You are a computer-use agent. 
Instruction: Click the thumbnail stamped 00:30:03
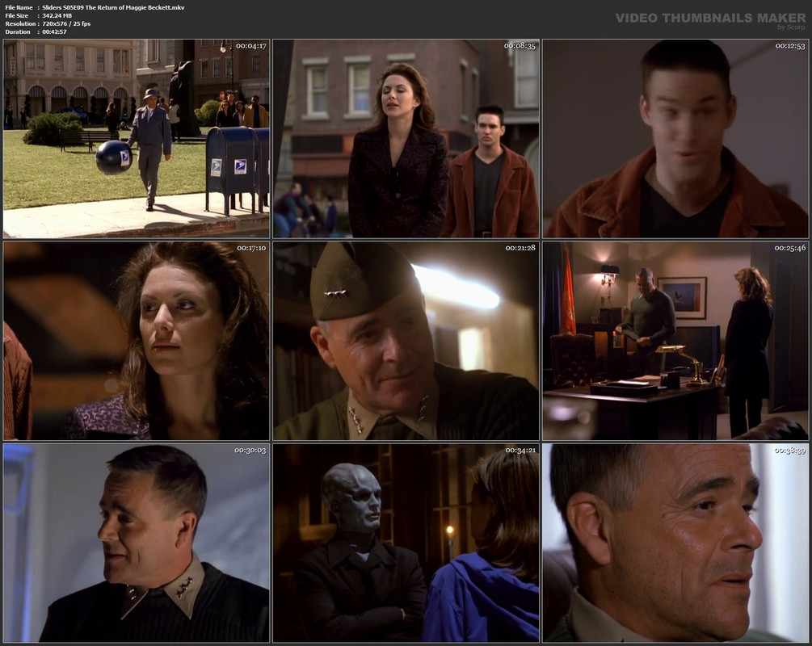point(137,543)
